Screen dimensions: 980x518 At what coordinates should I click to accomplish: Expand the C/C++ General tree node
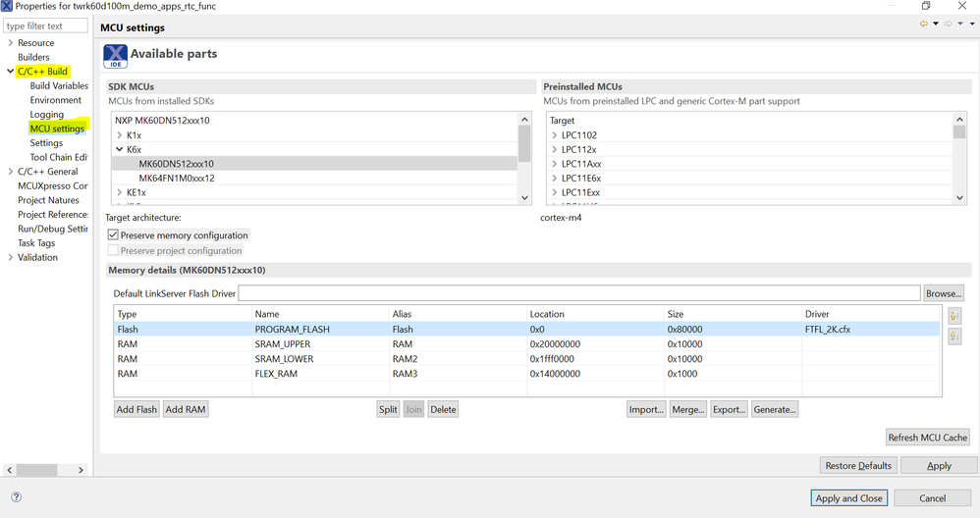tap(10, 171)
